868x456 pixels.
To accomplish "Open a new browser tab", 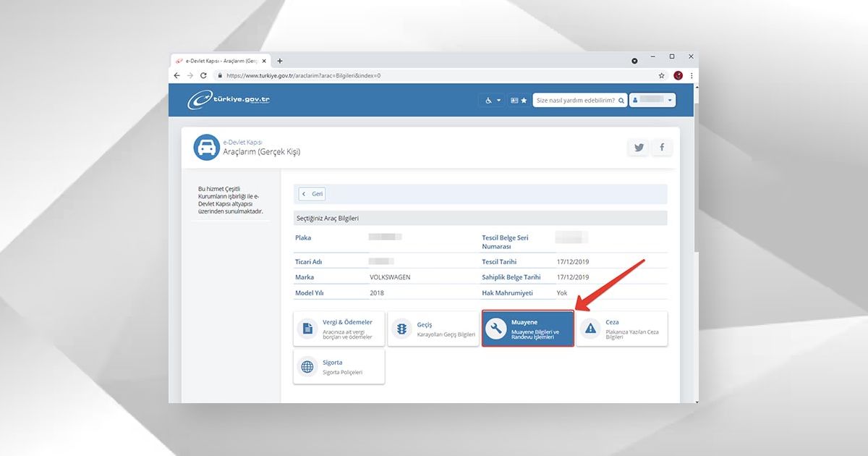I will click(280, 61).
